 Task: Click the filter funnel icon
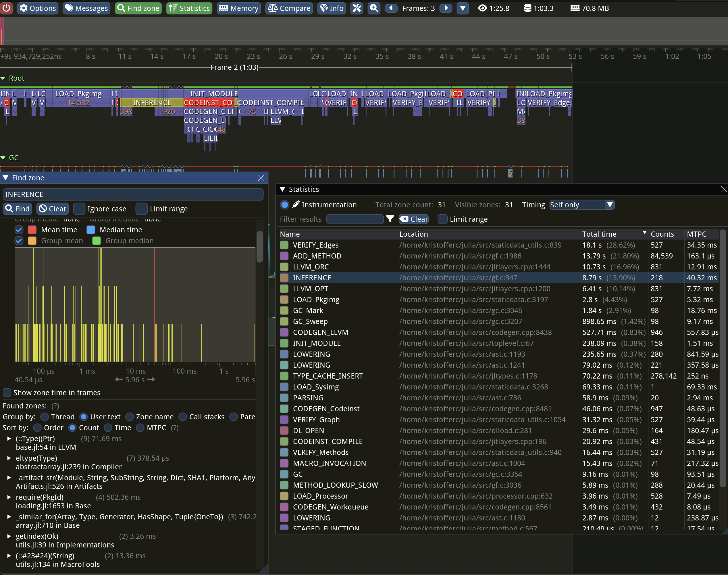click(x=390, y=219)
